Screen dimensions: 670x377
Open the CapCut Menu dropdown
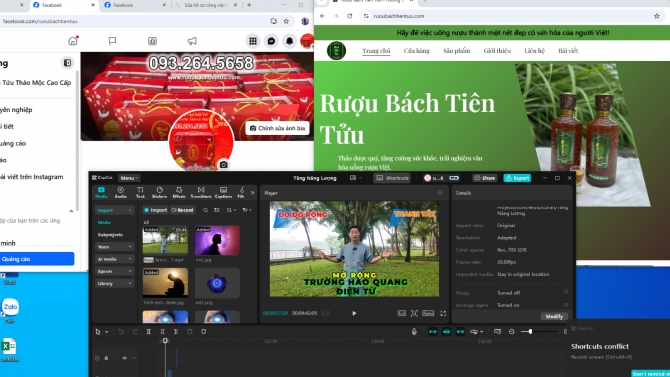pos(129,178)
